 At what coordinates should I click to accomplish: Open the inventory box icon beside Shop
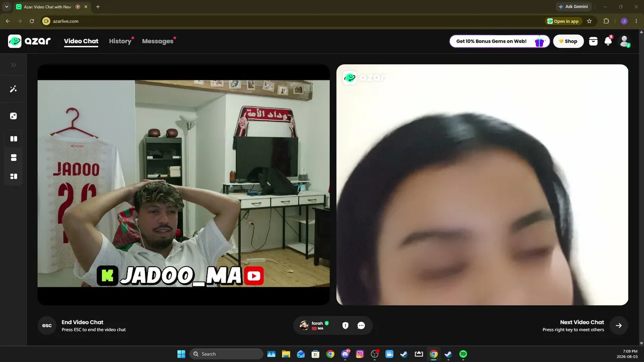pos(593,41)
